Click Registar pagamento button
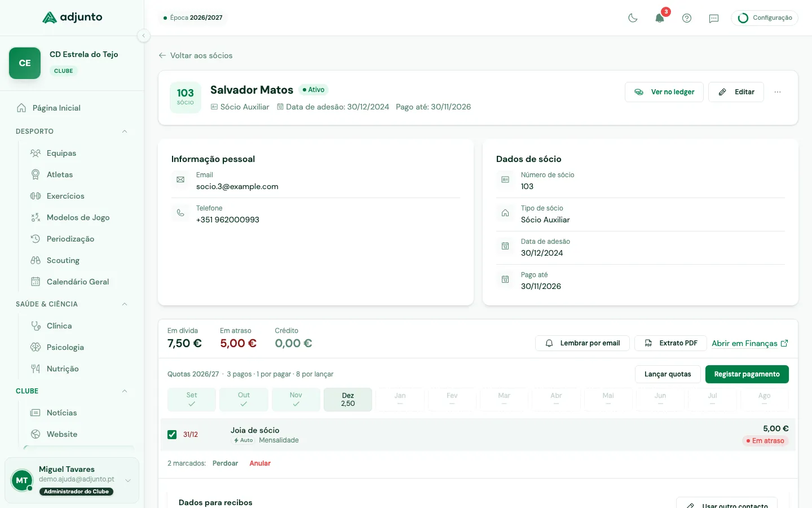This screenshot has width=812, height=508. click(x=747, y=374)
